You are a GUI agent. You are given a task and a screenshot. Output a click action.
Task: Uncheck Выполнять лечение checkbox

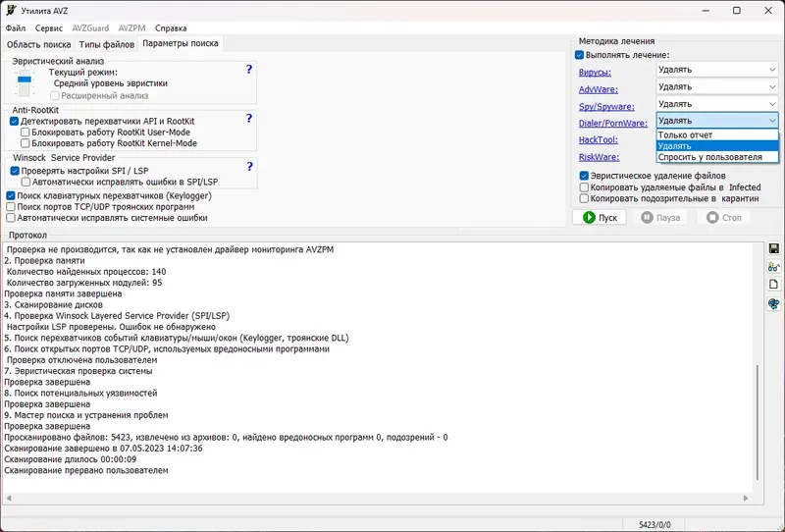tap(579, 55)
